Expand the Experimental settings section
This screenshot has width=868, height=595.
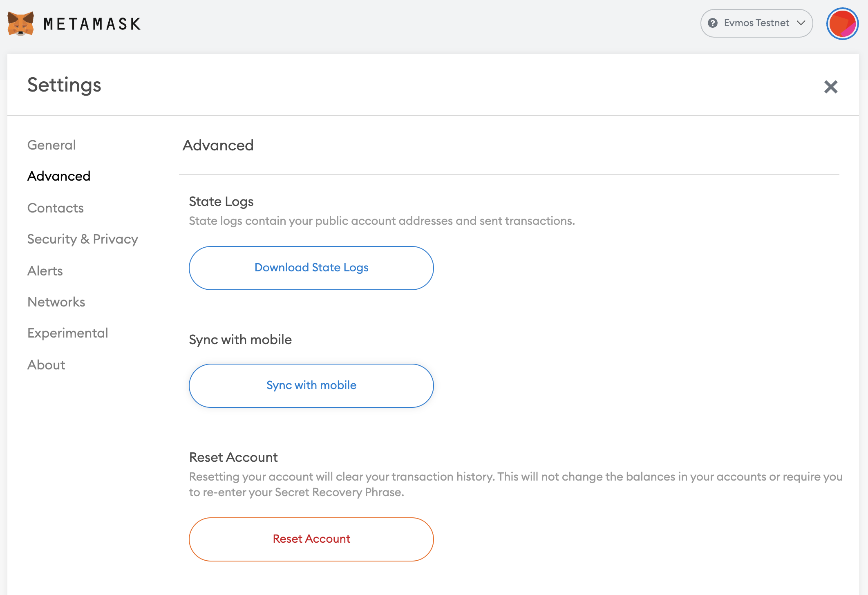tap(67, 333)
